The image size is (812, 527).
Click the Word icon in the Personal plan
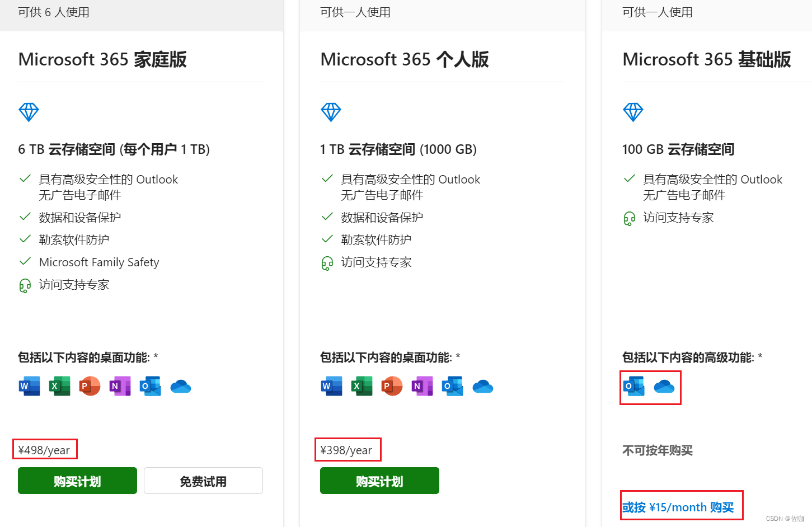[332, 386]
